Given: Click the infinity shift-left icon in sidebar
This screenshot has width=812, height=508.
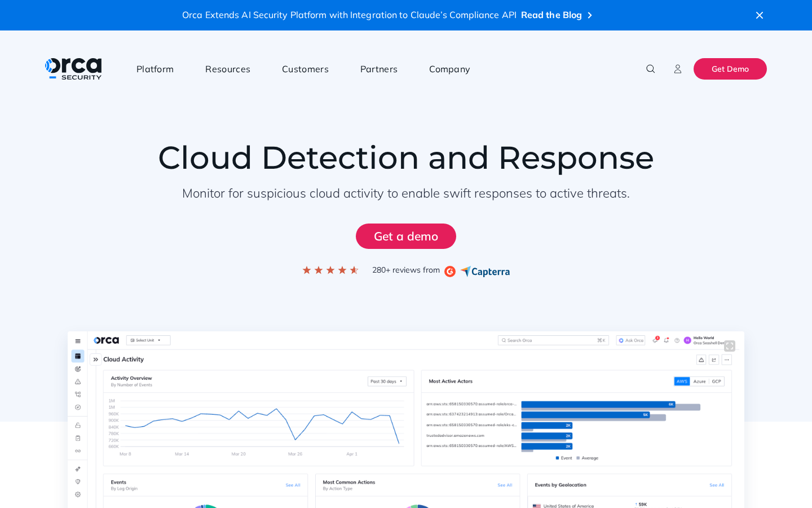Looking at the screenshot, I should [78, 451].
